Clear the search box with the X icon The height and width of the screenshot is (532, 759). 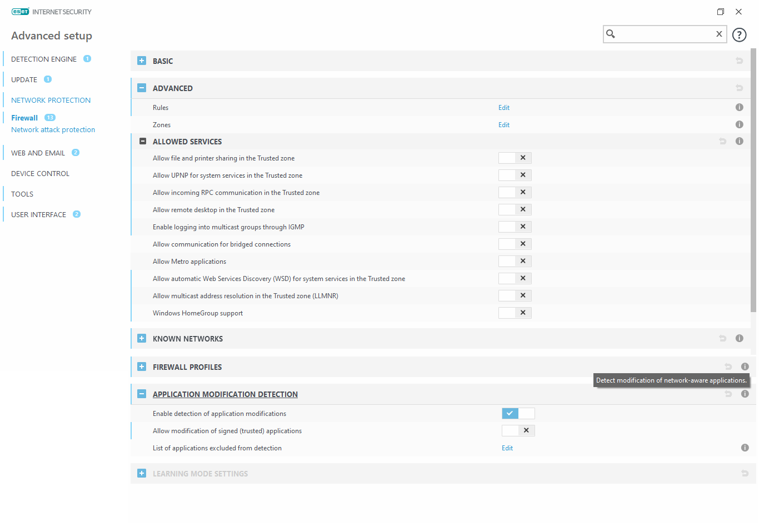719,34
